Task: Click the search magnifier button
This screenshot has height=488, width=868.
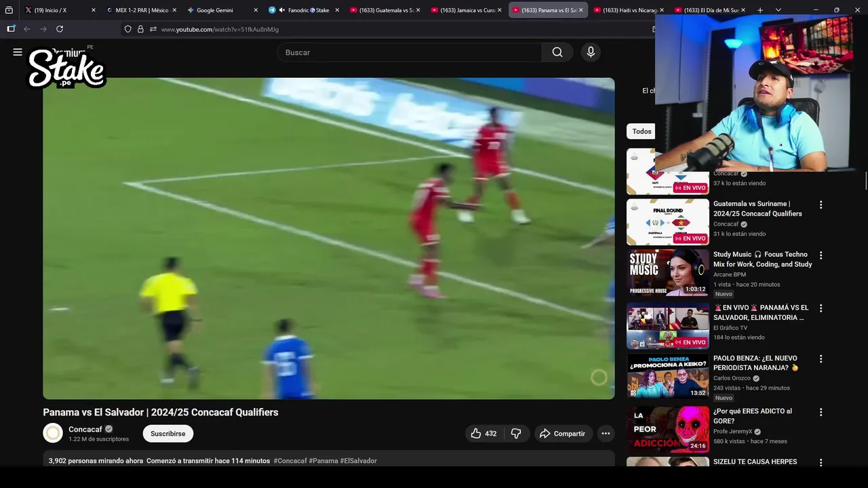Action: (557, 52)
